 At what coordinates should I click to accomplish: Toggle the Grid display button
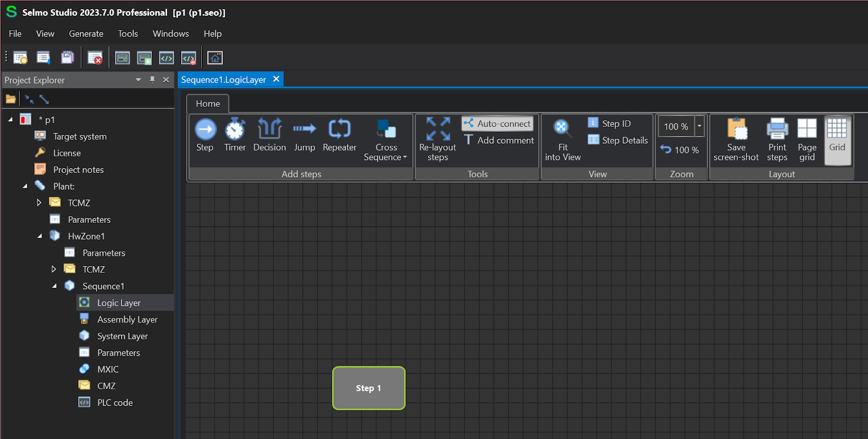[837, 140]
